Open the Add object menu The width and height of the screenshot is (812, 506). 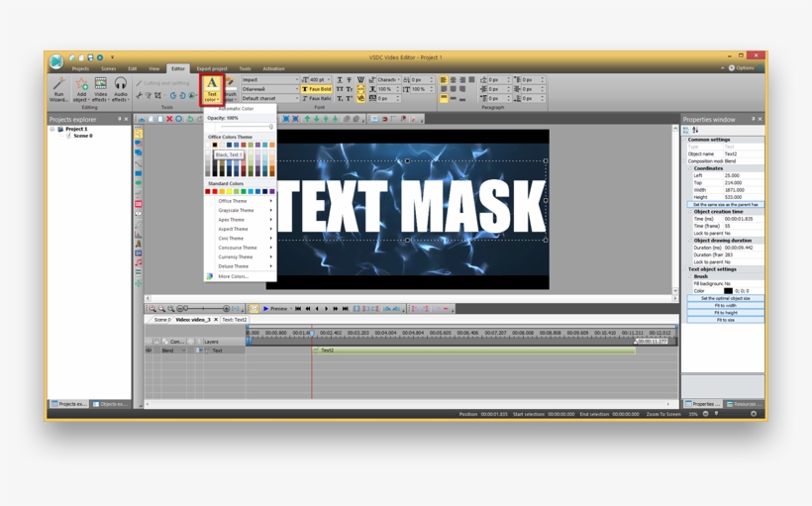coord(81,89)
